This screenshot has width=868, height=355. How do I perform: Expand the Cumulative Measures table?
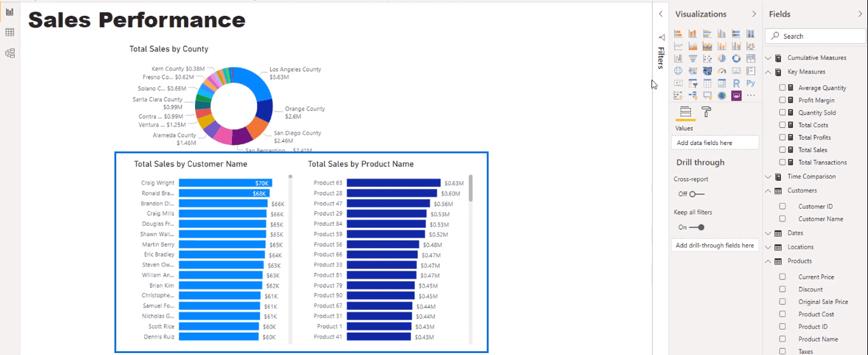(x=768, y=58)
